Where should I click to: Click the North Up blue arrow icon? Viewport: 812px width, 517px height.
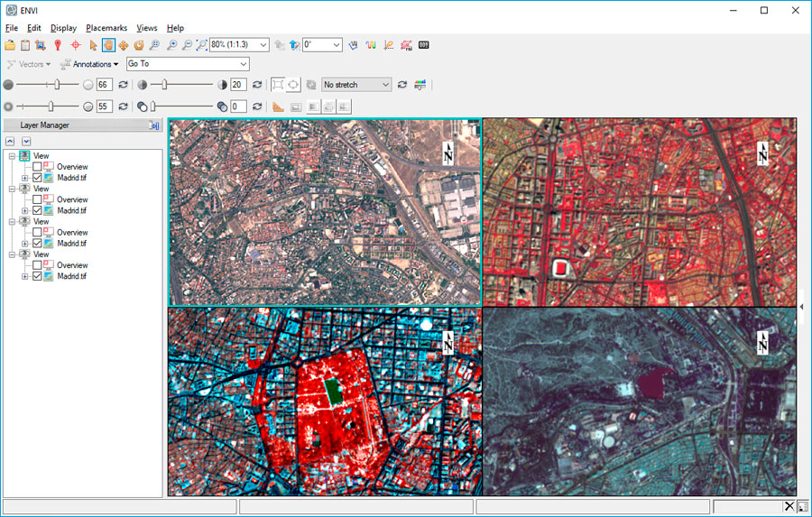295,45
